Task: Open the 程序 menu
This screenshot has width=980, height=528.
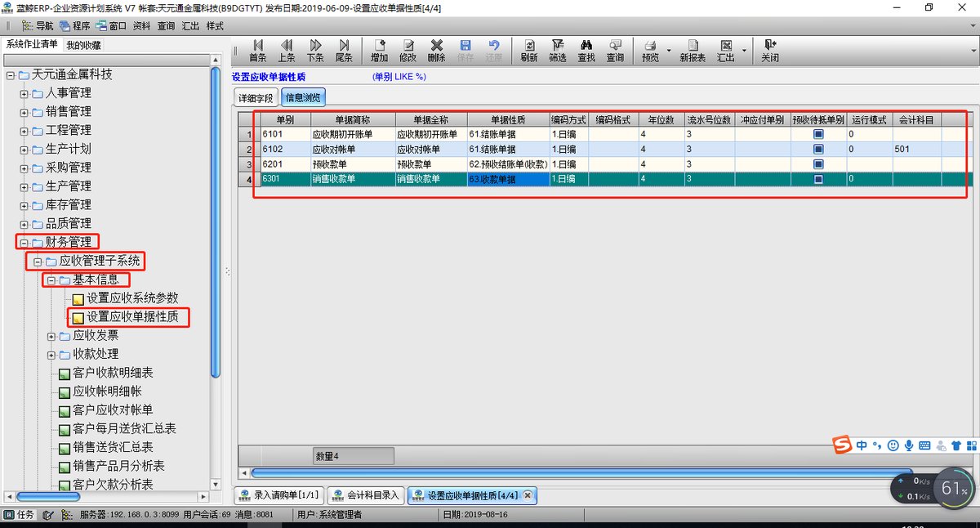Action: pyautogui.click(x=75, y=25)
